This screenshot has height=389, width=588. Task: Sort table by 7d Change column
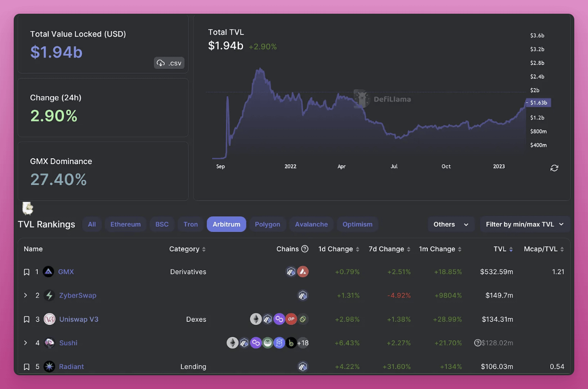click(390, 249)
